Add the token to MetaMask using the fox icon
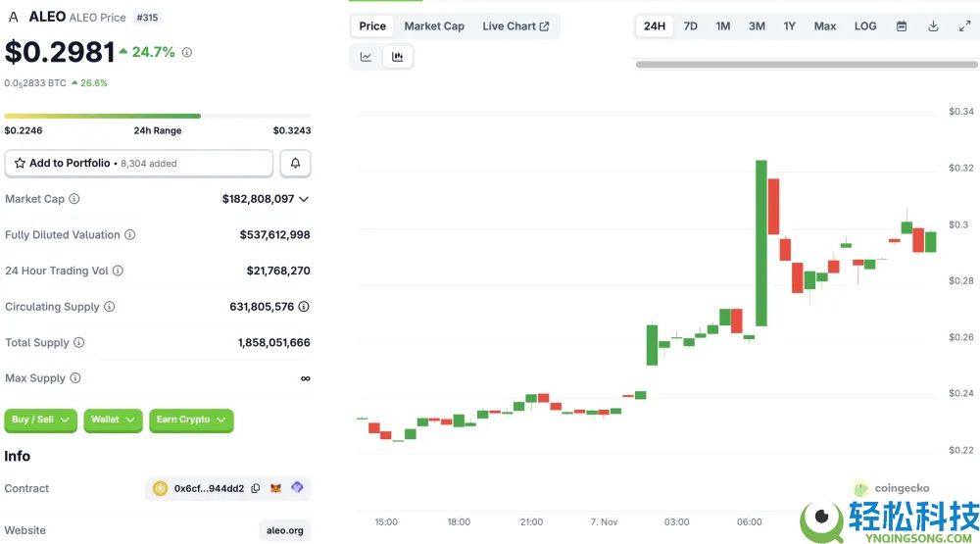980x544 pixels. (275, 488)
